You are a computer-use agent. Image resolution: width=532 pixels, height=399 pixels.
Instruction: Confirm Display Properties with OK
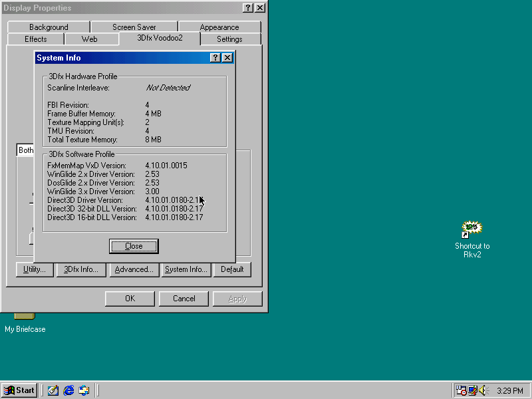coord(130,299)
